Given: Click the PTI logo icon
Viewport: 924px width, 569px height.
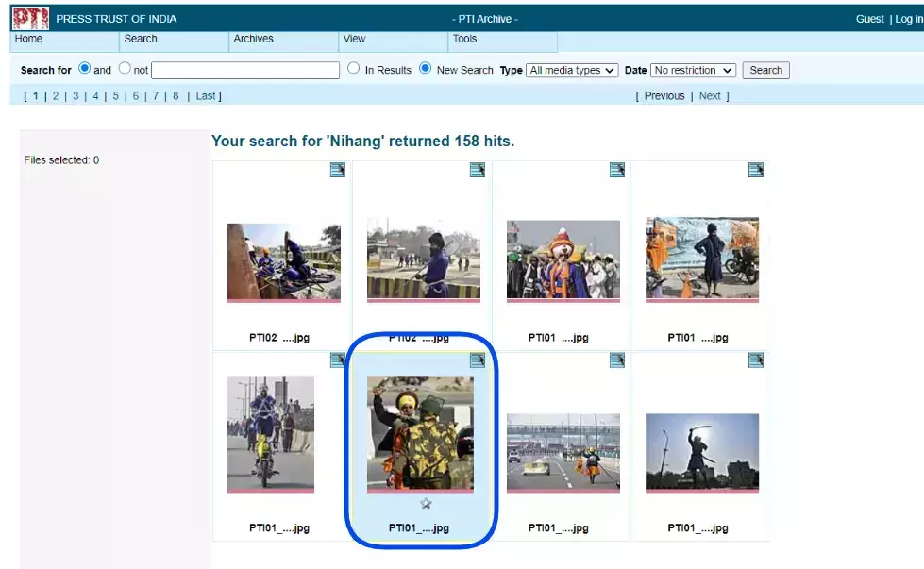Looking at the screenshot, I should click(29, 18).
